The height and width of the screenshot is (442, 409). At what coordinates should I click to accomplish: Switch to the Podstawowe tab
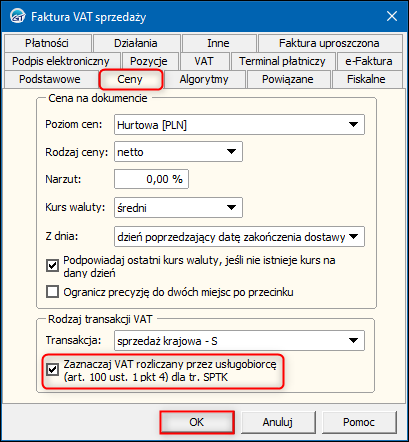click(x=50, y=79)
